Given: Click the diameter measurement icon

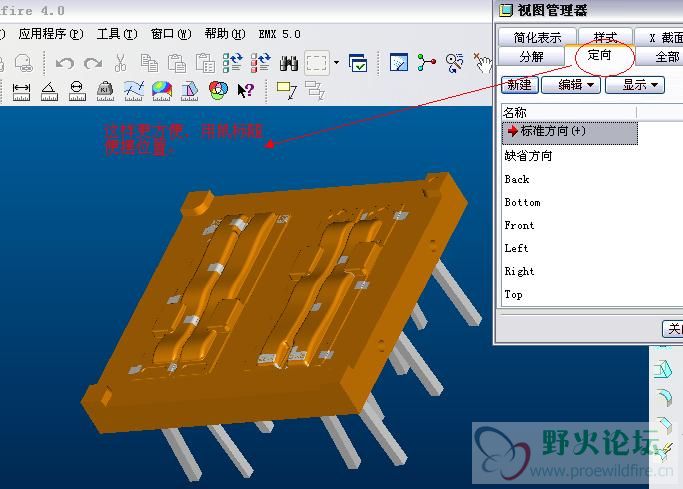Looking at the screenshot, I should point(77,91).
